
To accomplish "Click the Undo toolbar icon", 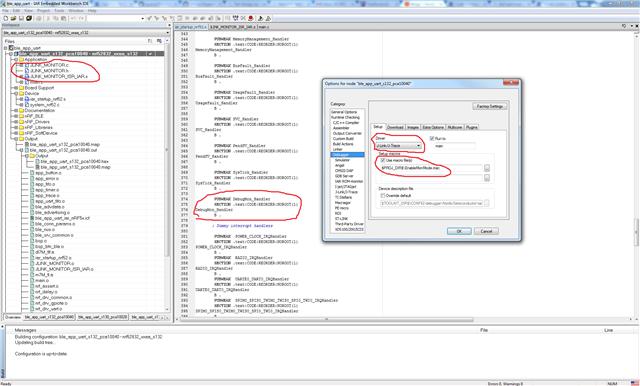I will pyautogui.click(x=73, y=18).
